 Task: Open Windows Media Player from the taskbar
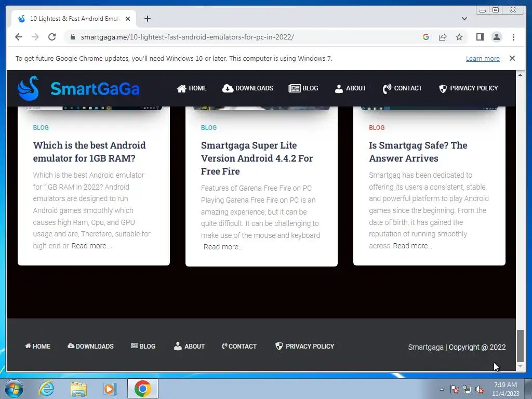[110, 389]
